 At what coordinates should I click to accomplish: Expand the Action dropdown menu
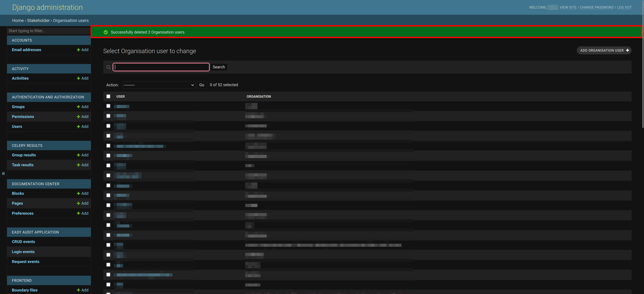pos(158,85)
